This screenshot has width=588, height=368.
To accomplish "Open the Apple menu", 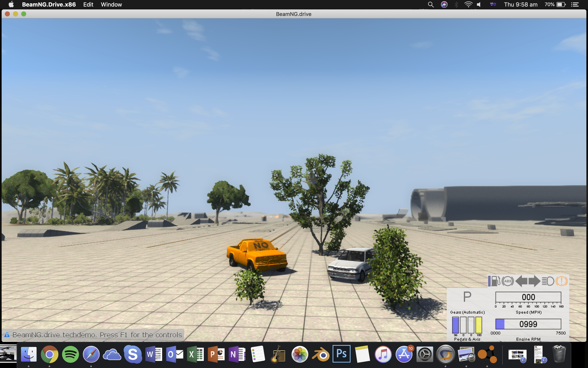I will tap(11, 4).
